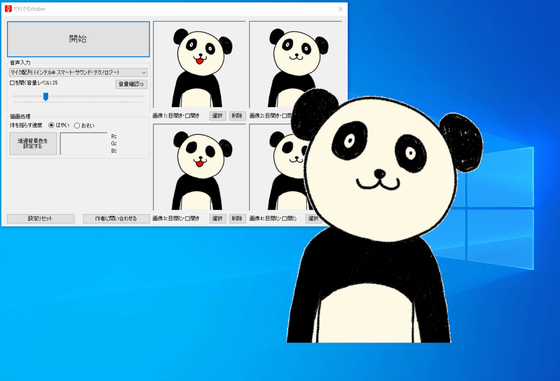
Task: Click 削除 button for image 1
Action: [x=237, y=116]
